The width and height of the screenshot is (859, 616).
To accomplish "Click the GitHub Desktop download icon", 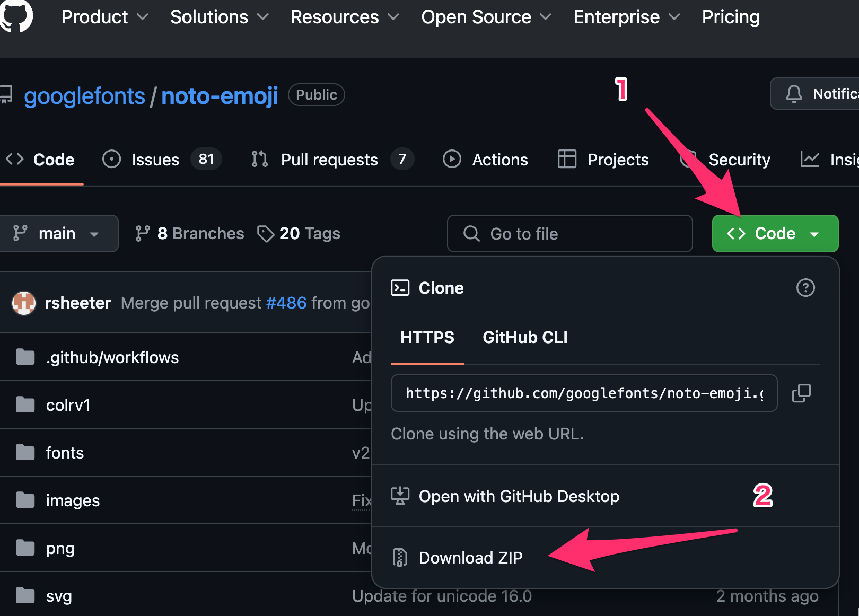I will point(400,496).
